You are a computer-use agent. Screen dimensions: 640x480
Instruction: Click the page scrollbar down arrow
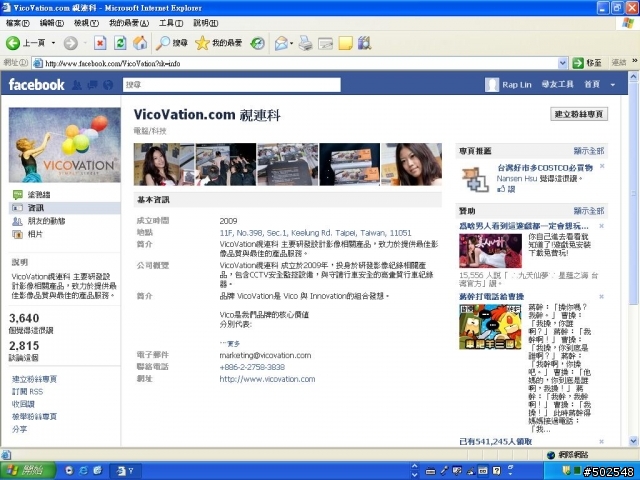[x=633, y=441]
